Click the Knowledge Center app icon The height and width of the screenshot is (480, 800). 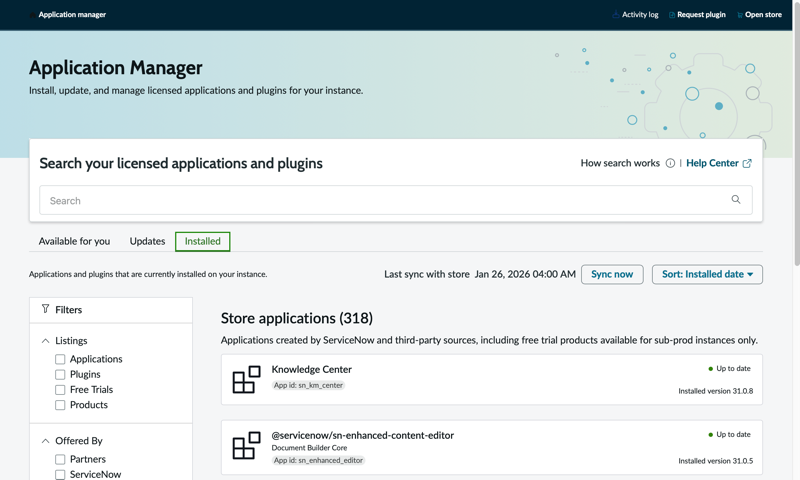[x=246, y=380]
